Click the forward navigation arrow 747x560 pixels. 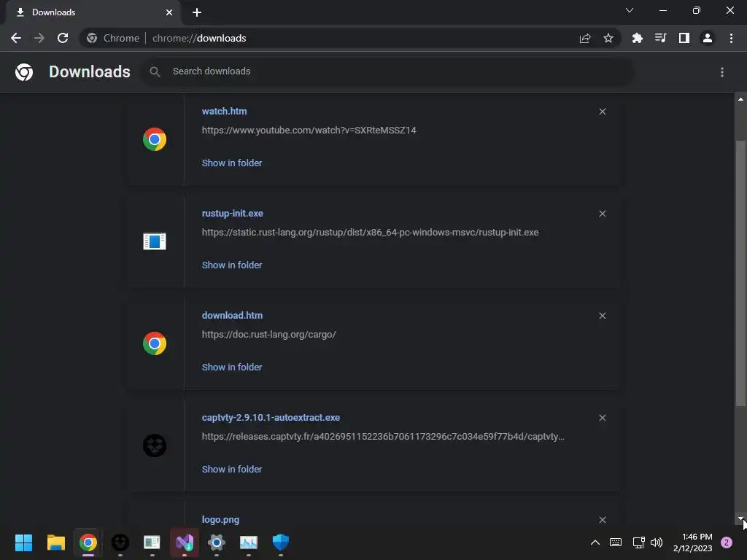(39, 38)
